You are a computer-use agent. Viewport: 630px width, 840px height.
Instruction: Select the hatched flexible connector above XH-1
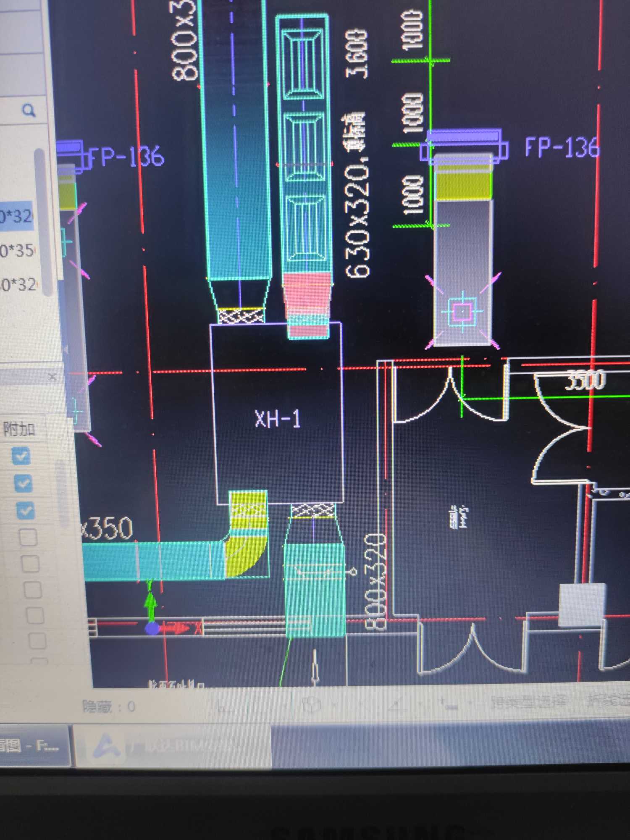click(241, 316)
